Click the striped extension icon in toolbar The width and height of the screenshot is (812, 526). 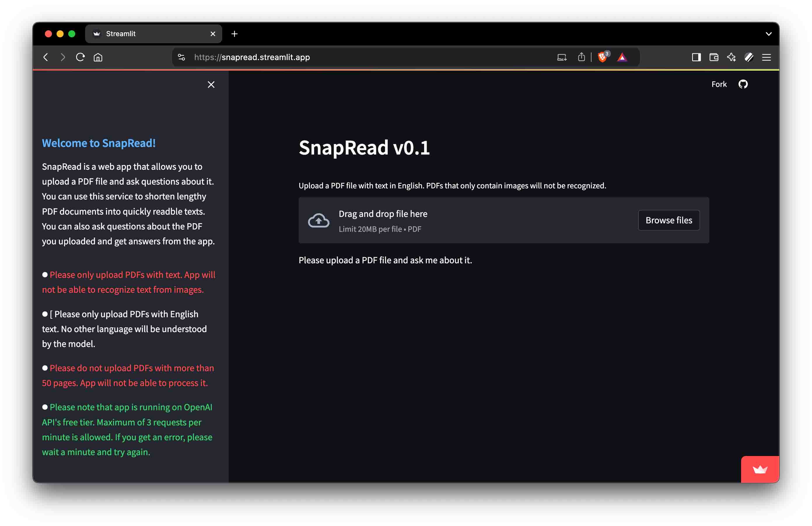(x=749, y=57)
